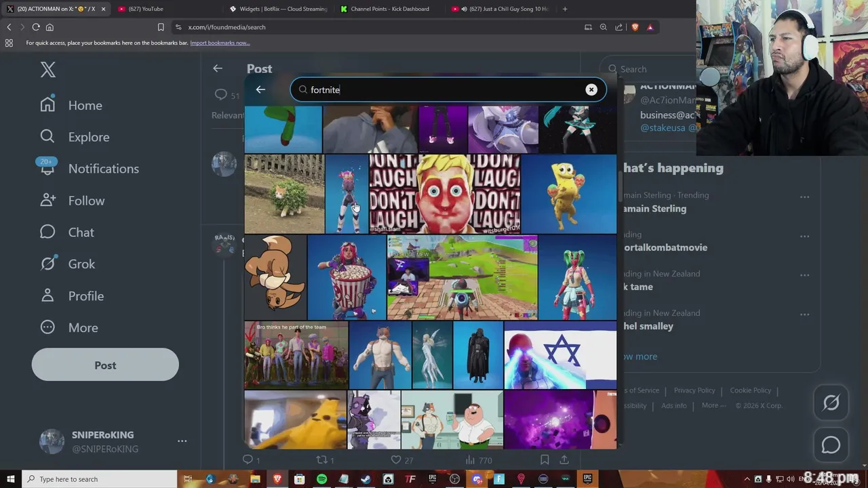Select the laser eyes flag GIF
The image size is (868, 488).
(x=560, y=355)
